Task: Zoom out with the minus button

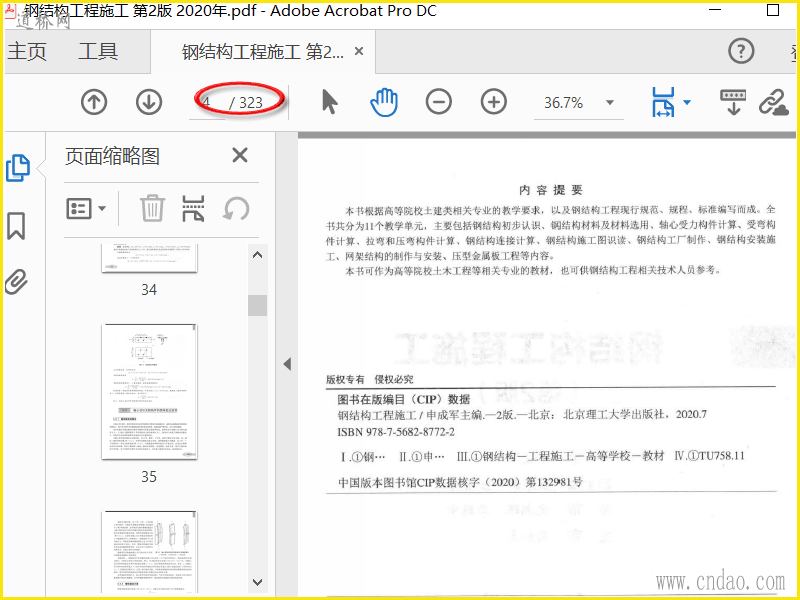Action: pyautogui.click(x=439, y=102)
